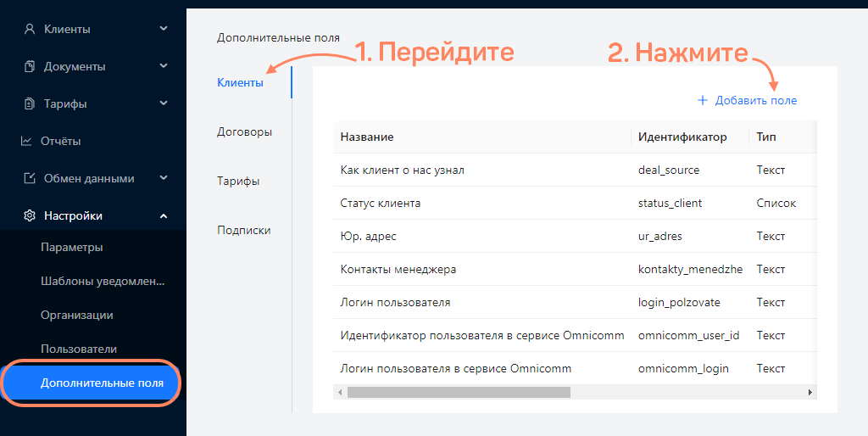Click the omnicomm_login identifier cell
The width and height of the screenshot is (868, 436).
[x=683, y=368]
